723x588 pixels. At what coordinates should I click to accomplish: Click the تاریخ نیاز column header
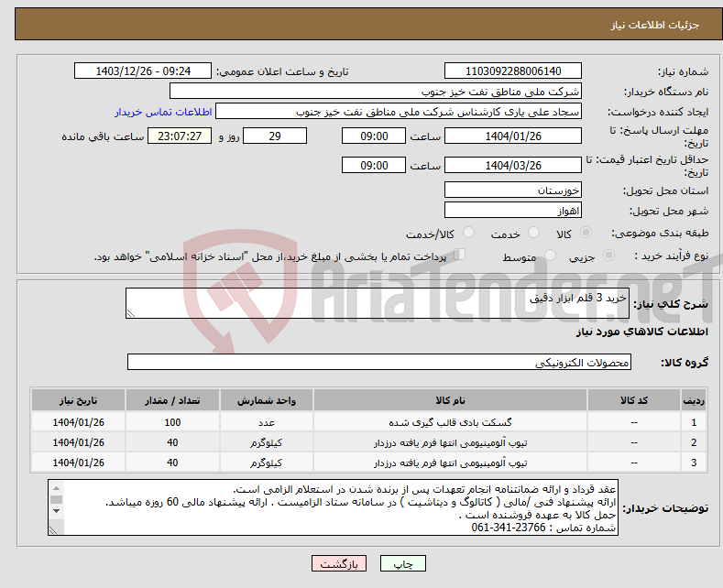point(79,400)
